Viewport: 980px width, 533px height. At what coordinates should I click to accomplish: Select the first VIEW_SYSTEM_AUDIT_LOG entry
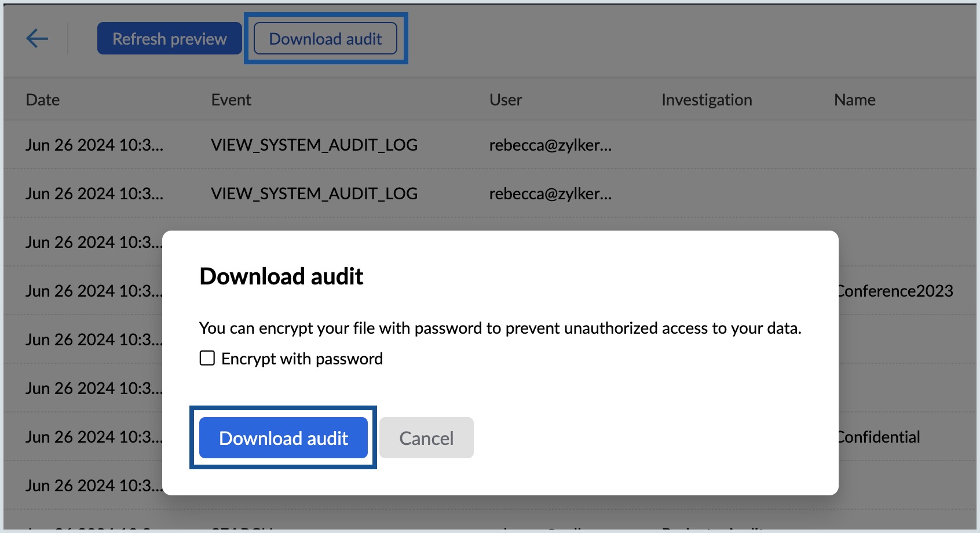pyautogui.click(x=315, y=145)
